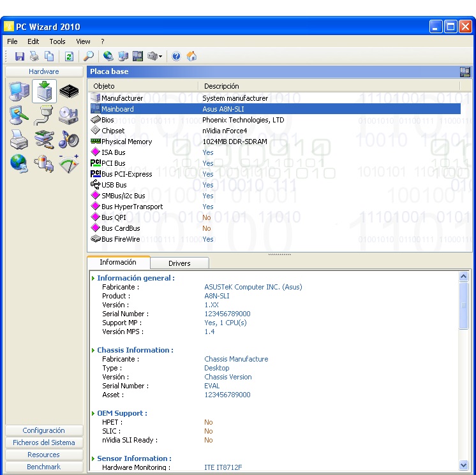476x475 pixels.
Task: Expand the Benchmark sidebar section
Action: click(x=44, y=467)
